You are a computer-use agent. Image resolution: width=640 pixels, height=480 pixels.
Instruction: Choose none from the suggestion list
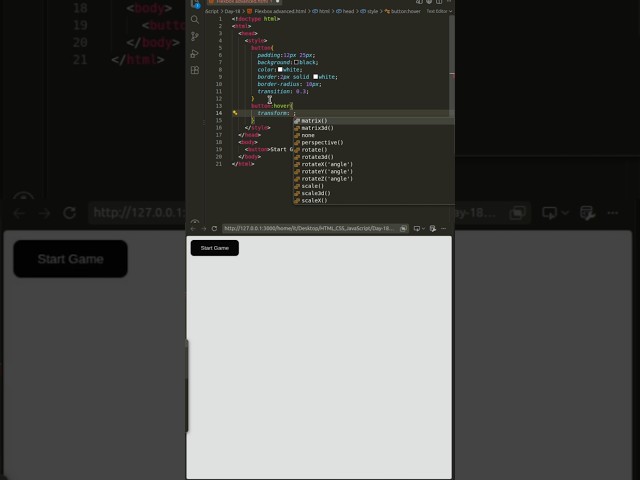click(374, 136)
